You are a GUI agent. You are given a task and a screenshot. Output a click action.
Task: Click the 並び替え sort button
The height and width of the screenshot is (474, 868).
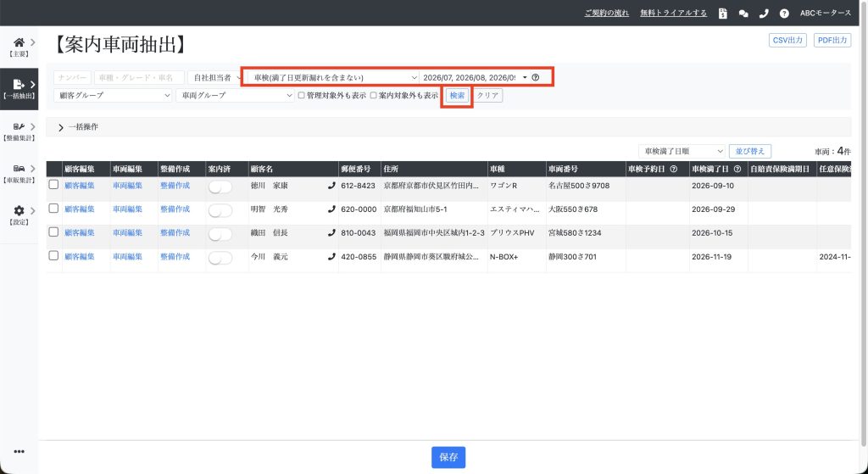click(x=750, y=151)
